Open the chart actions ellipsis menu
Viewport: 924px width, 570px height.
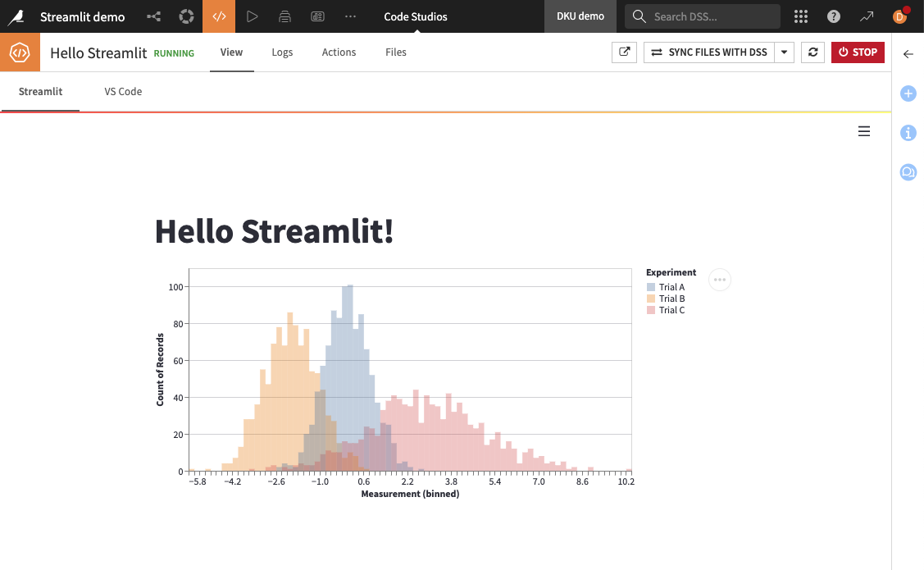pos(720,280)
